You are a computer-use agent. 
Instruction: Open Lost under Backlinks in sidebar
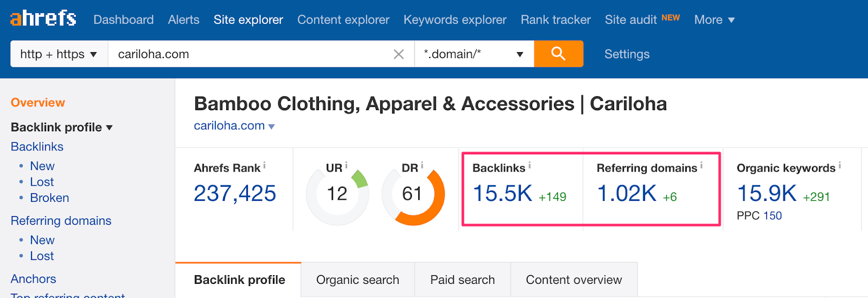42,182
